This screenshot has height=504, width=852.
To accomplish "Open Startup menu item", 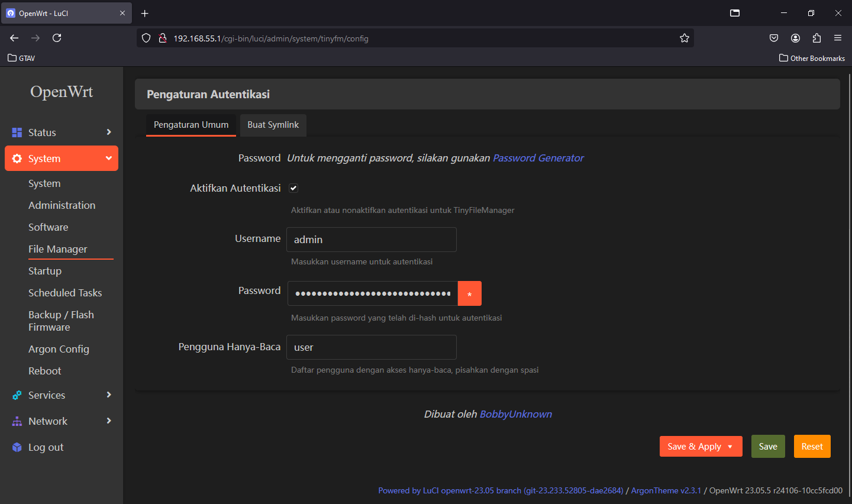I will pos(45,271).
